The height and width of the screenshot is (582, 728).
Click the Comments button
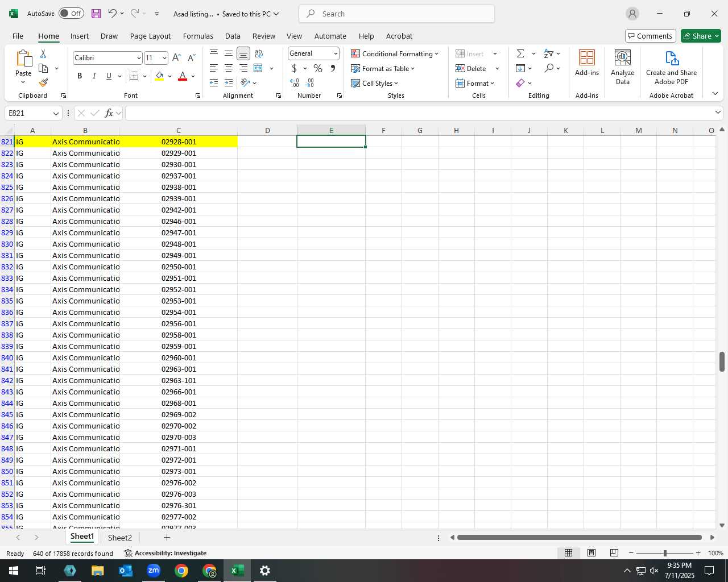[650, 36]
